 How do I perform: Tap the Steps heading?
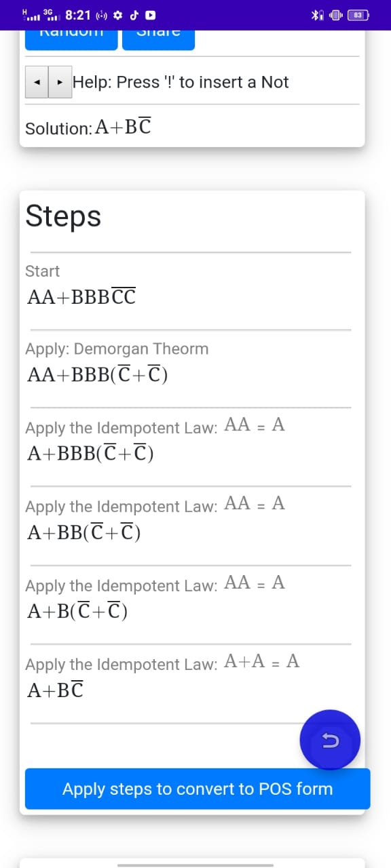point(63,216)
